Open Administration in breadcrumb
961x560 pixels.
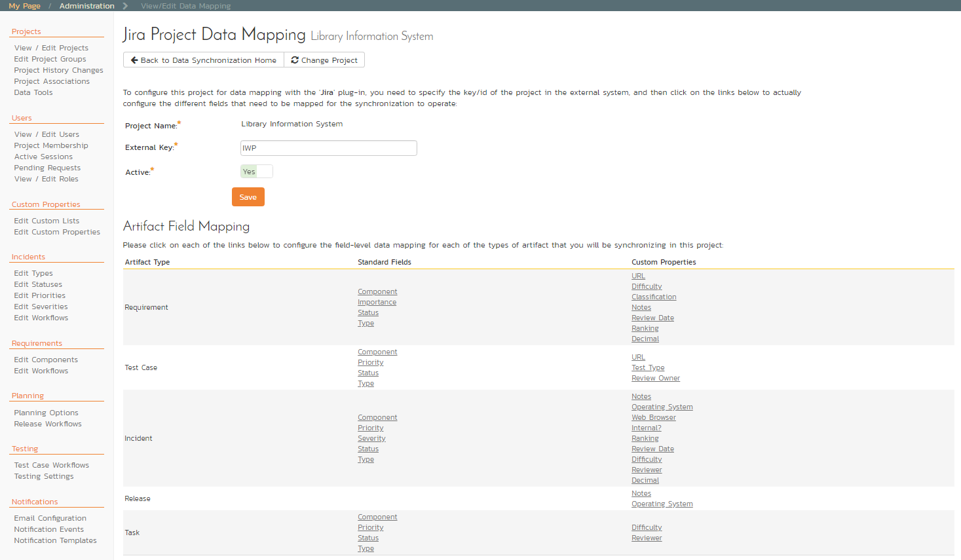coord(87,6)
